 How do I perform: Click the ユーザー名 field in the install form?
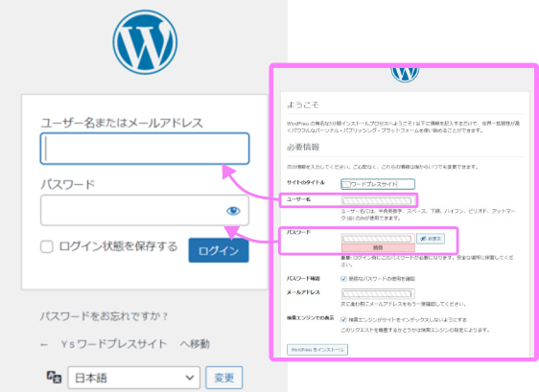point(378,200)
